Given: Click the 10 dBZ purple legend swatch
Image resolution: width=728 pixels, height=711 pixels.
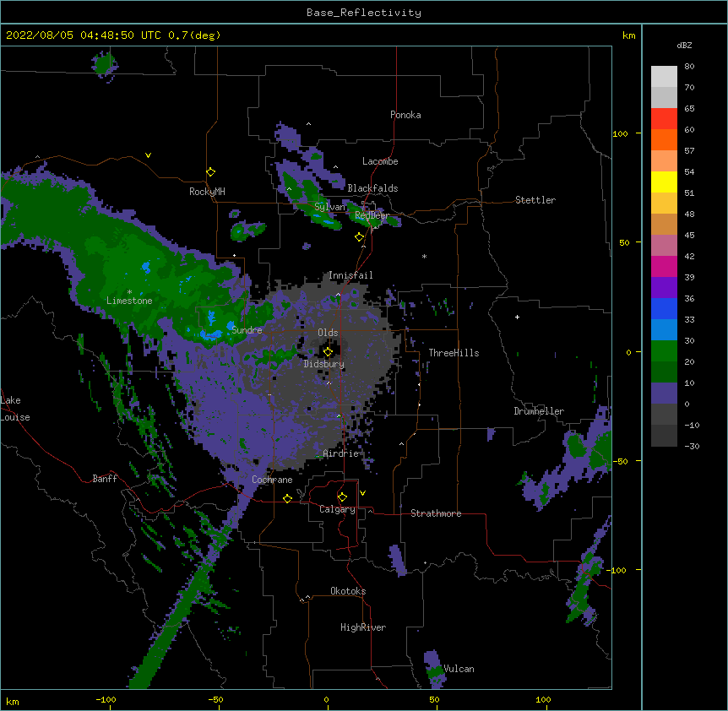Looking at the screenshot, I should pos(664,393).
